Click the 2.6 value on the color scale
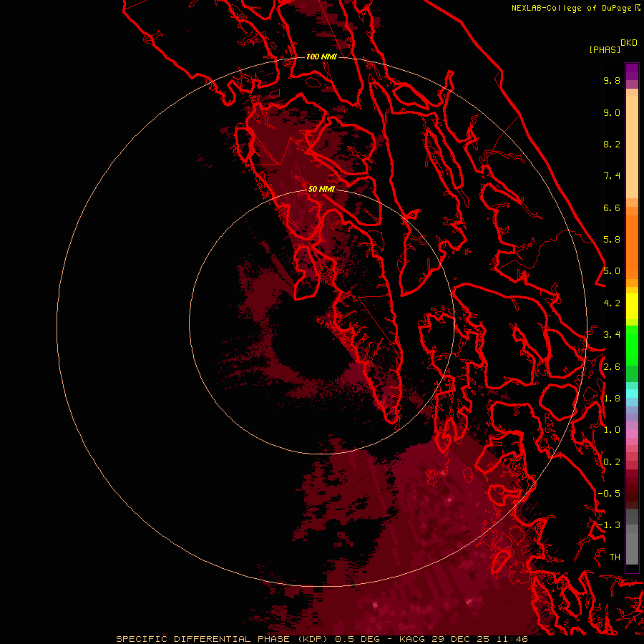Image resolution: width=644 pixels, height=644 pixels. point(612,367)
